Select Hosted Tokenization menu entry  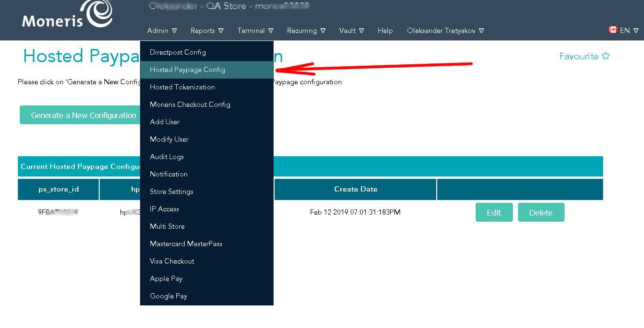207,87
